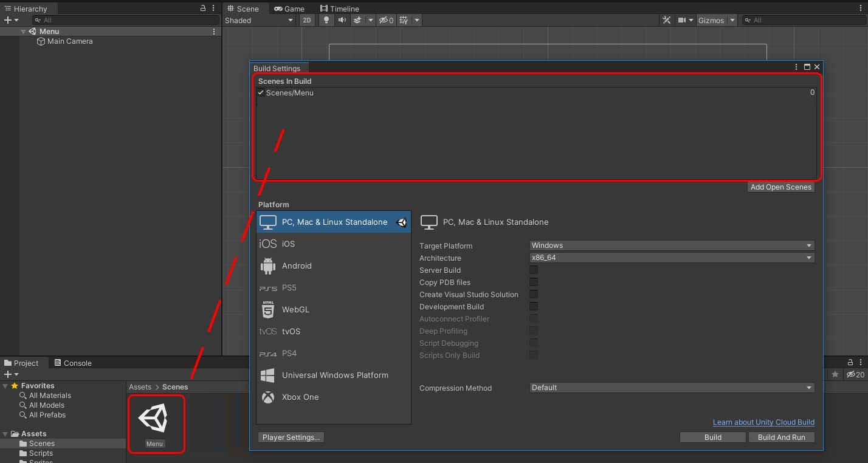Open scene camera settings icon

coord(683,20)
